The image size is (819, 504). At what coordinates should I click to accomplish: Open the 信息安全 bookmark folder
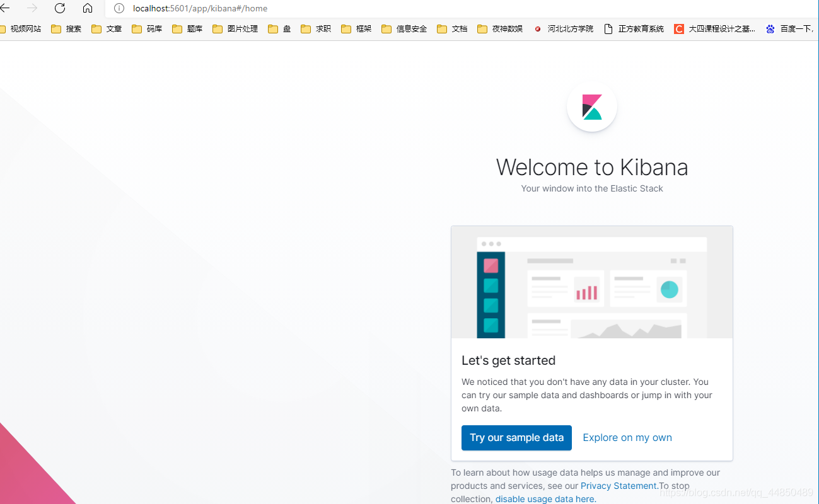point(404,29)
